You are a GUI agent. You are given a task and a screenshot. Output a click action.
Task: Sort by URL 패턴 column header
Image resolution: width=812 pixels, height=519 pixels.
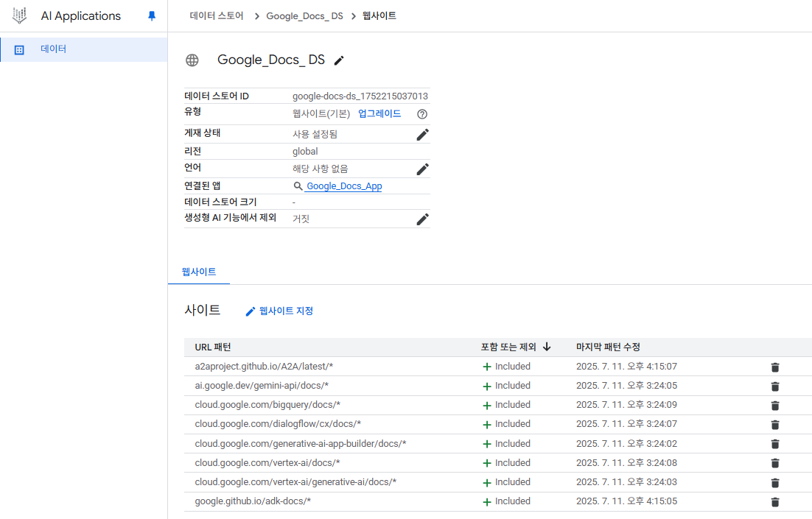(213, 347)
